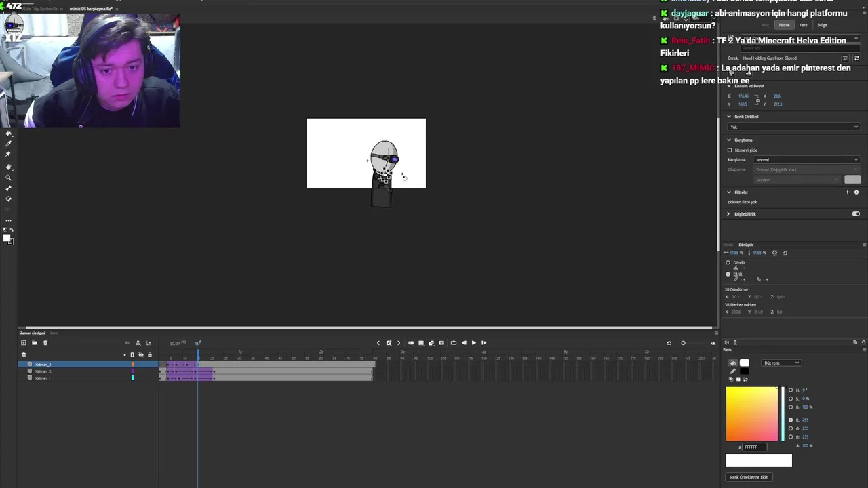The height and width of the screenshot is (488, 868).
Task: Open the Renk Efektleri 'Yok' dropdown
Action: point(793,127)
